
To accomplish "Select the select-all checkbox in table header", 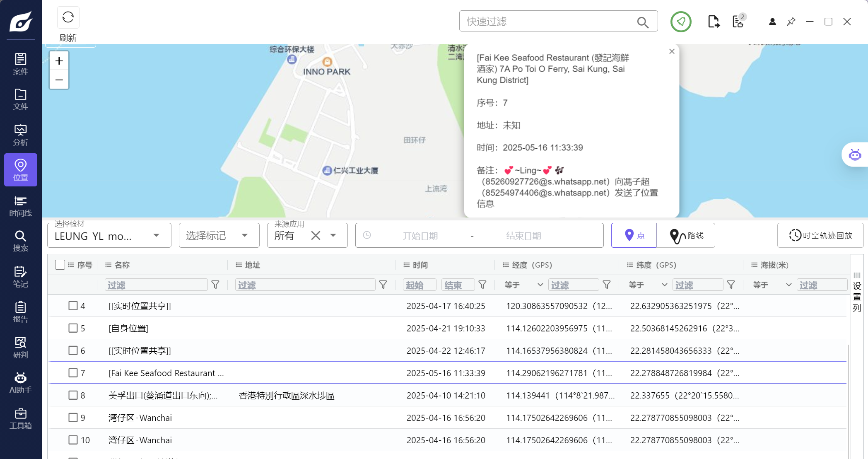I will coord(60,264).
